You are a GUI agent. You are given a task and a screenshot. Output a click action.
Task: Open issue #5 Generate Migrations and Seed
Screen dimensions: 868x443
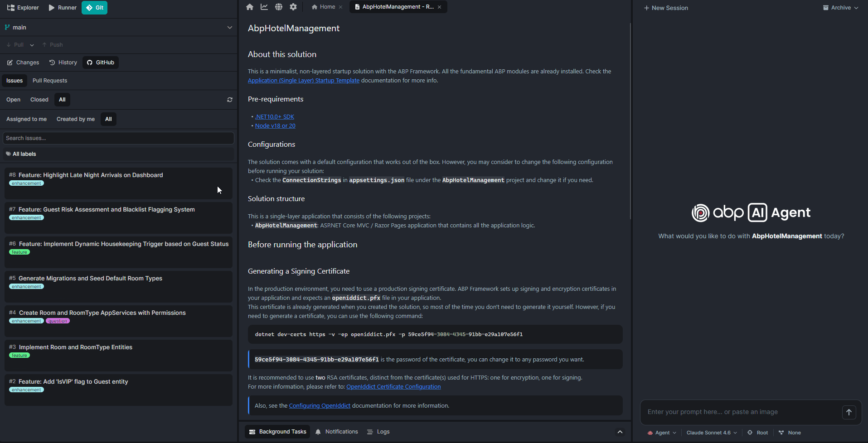118,287
